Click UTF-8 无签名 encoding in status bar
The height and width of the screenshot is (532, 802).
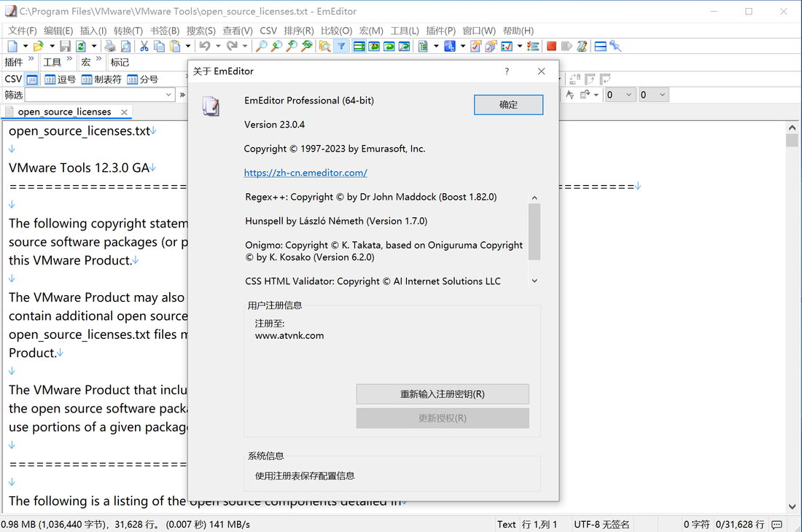pos(601,524)
